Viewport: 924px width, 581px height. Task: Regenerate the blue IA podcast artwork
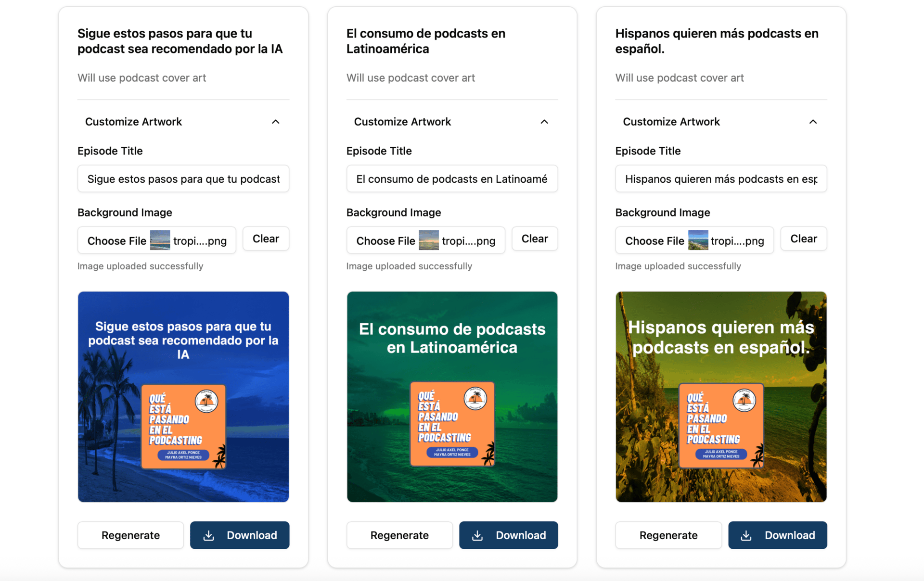click(x=130, y=535)
